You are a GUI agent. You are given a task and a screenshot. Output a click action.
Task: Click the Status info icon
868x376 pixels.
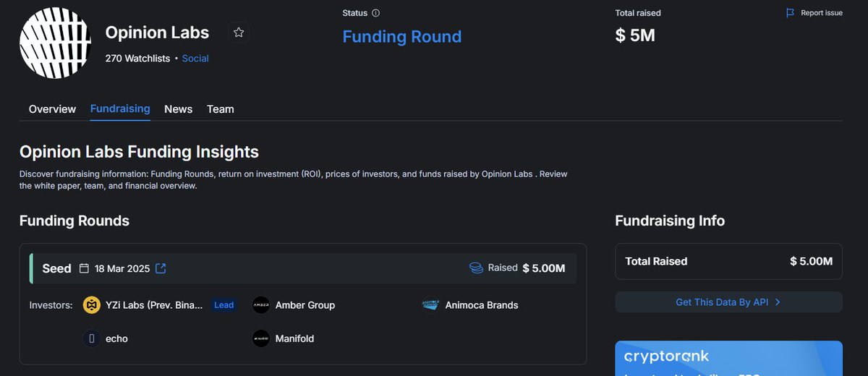[376, 13]
